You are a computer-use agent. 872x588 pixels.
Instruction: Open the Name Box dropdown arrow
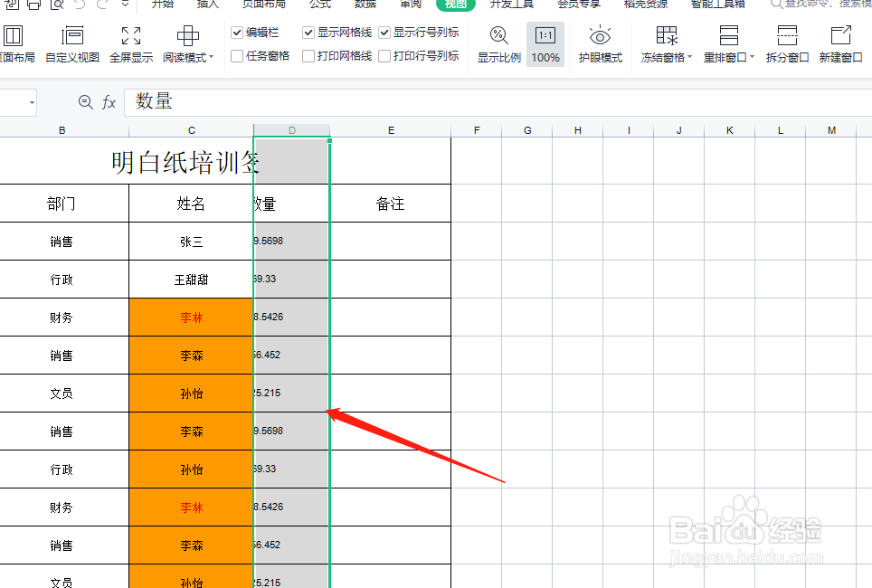click(x=32, y=102)
